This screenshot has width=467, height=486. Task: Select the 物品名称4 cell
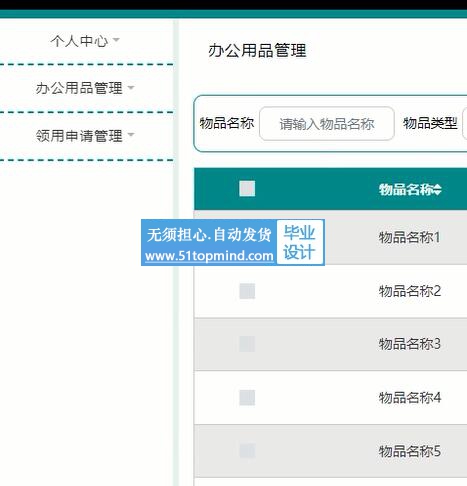click(410, 398)
